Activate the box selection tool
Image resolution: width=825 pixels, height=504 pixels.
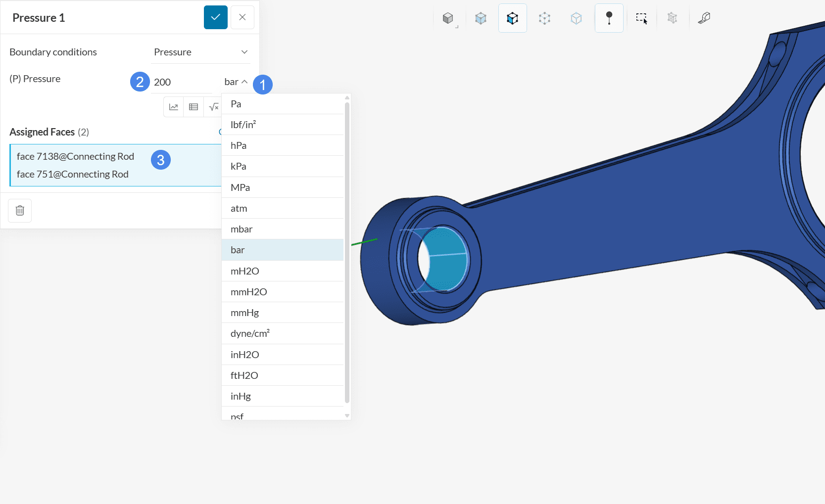pyautogui.click(x=641, y=18)
